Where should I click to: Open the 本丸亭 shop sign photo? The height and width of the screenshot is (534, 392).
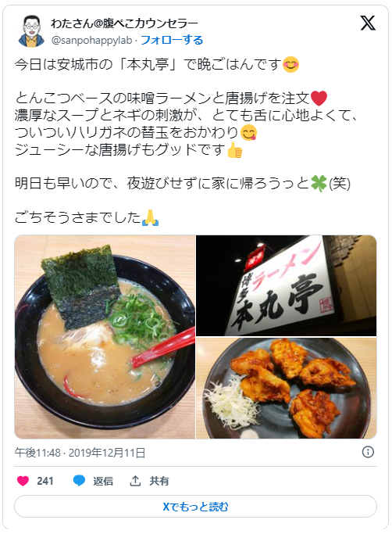click(286, 285)
